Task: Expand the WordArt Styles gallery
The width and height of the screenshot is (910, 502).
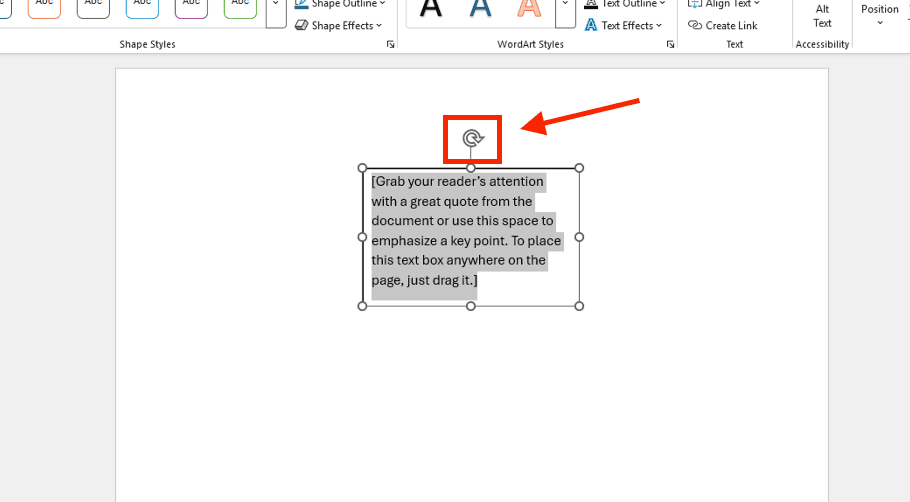Action: (565, 12)
